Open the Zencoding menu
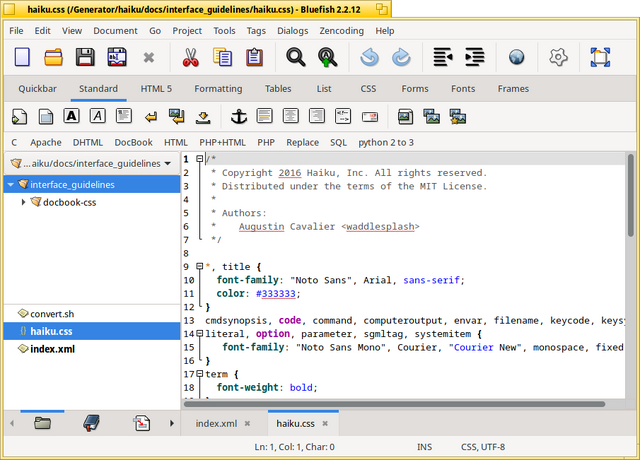Viewport: 640px width, 460px height. 341,31
